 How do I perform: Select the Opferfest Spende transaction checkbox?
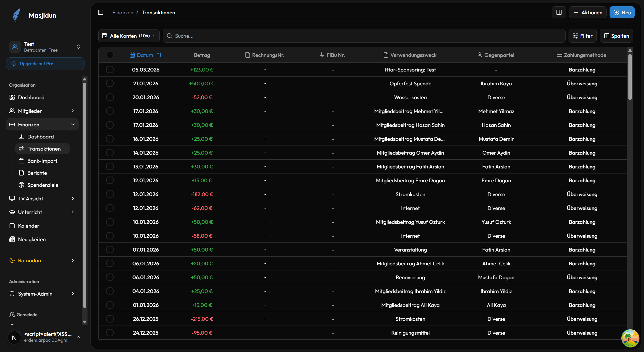pos(110,83)
